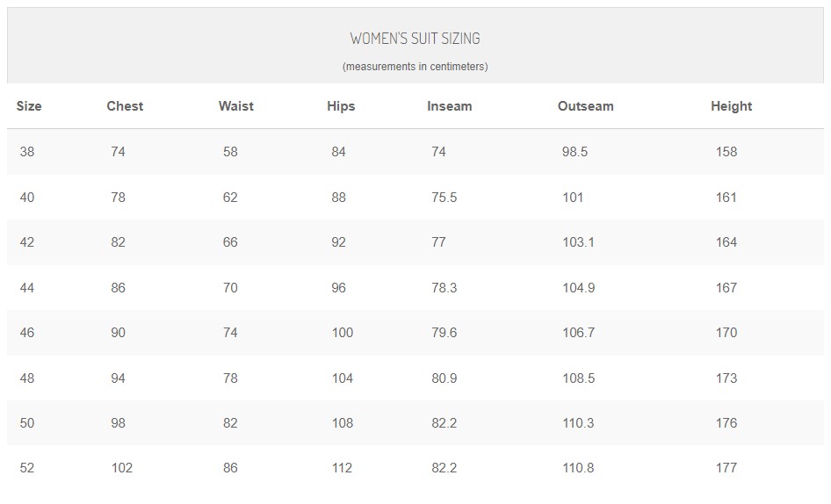Click height value 164
The height and width of the screenshot is (504, 831).
tap(726, 242)
